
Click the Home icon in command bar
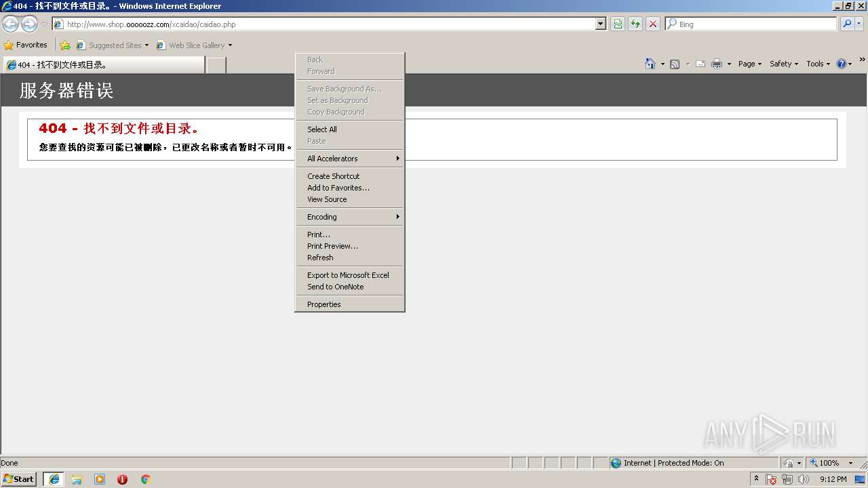tap(650, 64)
